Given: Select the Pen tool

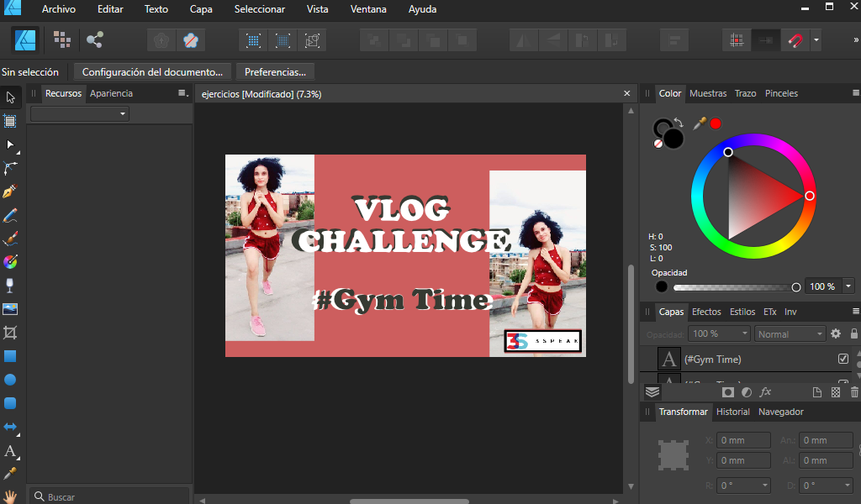Looking at the screenshot, I should (x=10, y=192).
